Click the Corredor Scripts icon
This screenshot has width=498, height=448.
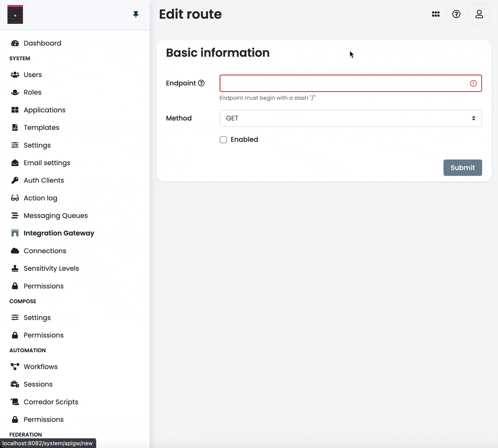point(14,402)
